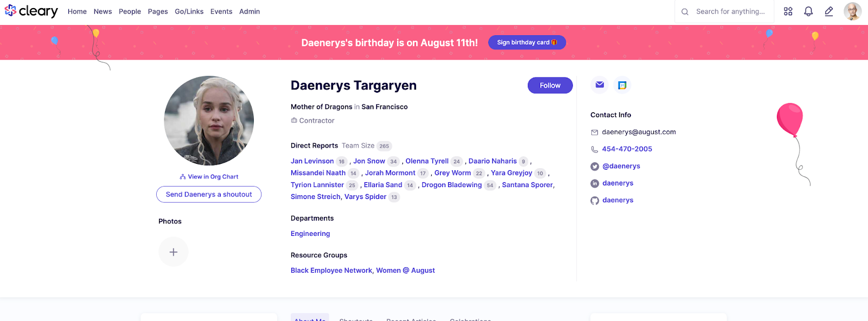
Task: Open Jon Snow's profile link
Action: 369,161
